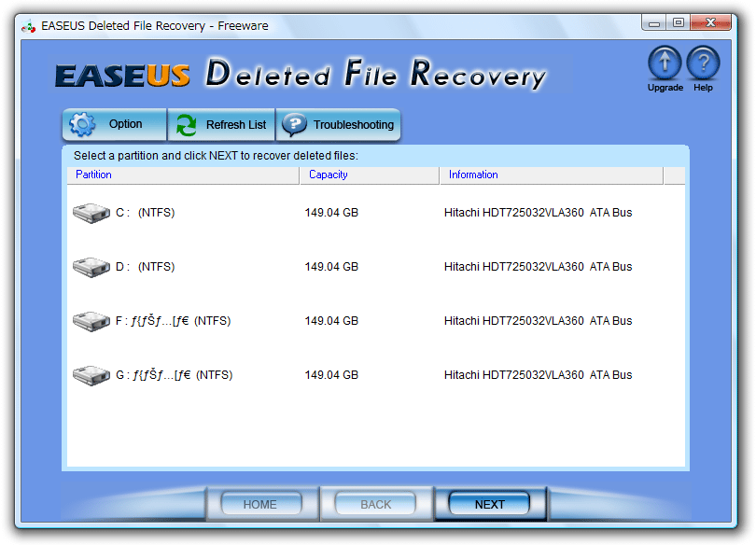
Task: Click the BACK button
Action: (375, 504)
